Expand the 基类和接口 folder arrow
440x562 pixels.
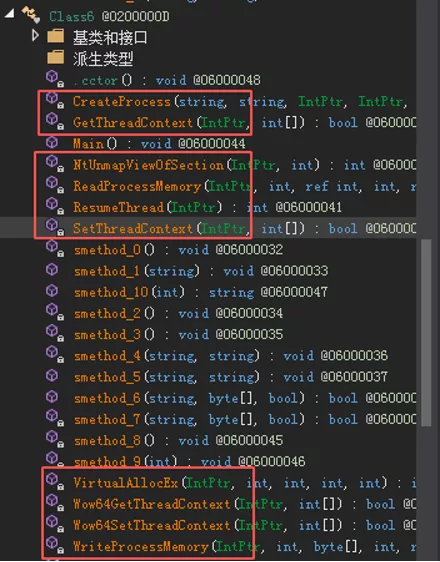(x=35, y=35)
